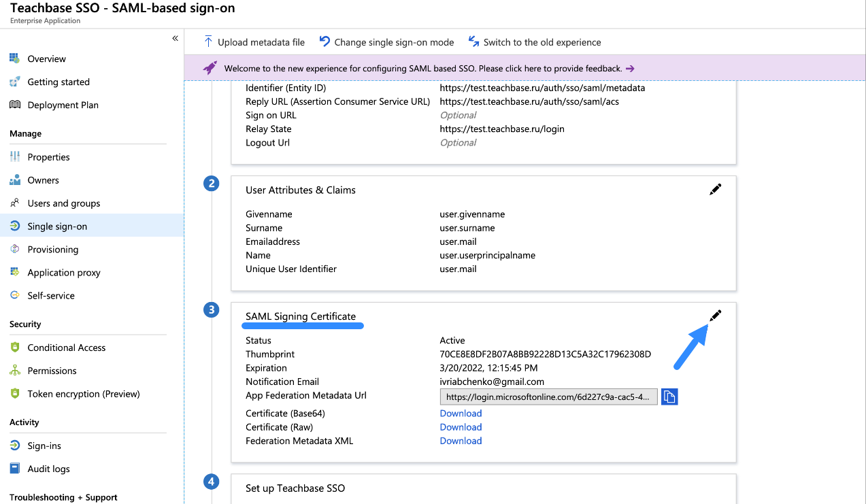Click the Users and groups icon

[x=15, y=203]
